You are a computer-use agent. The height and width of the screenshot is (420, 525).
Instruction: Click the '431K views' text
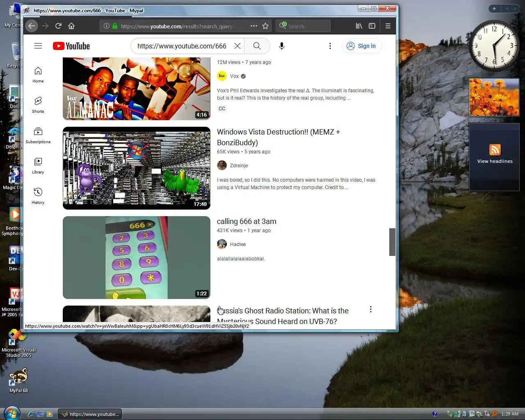coord(230,231)
